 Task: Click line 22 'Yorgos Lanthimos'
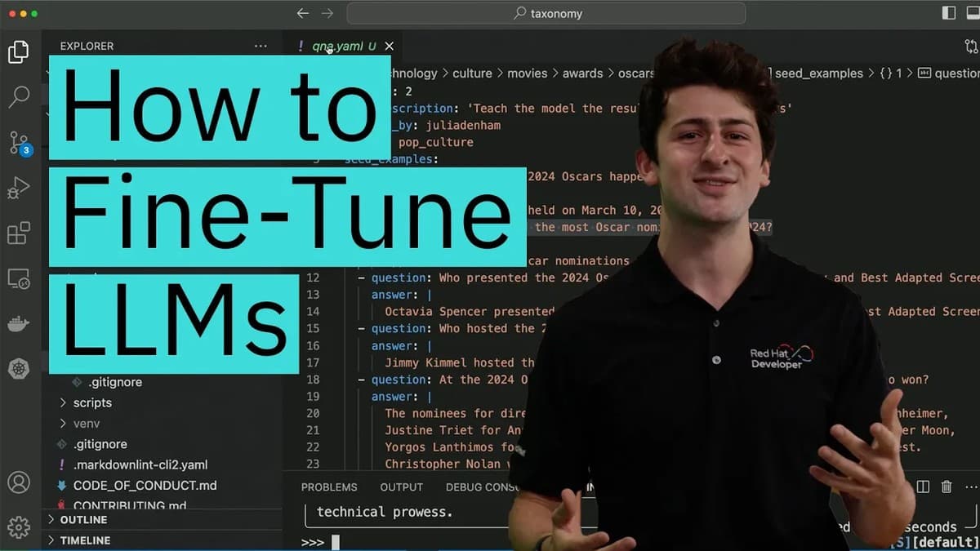tap(454, 447)
